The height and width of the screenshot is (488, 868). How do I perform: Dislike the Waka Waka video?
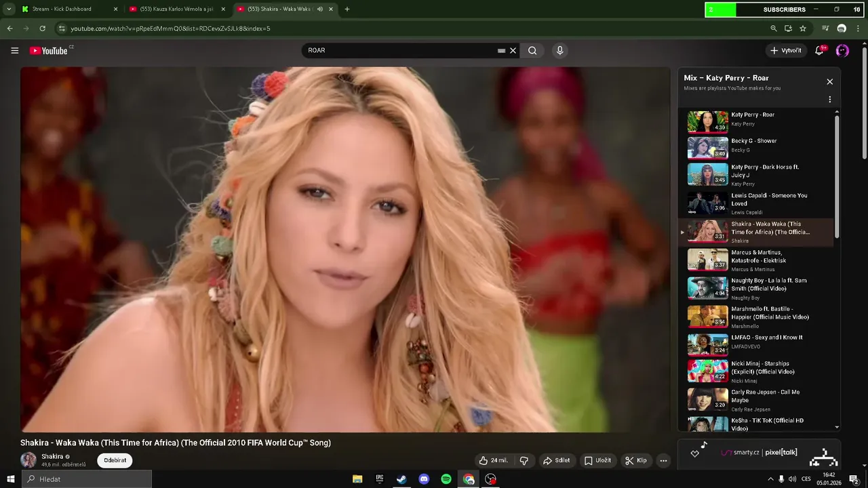(x=524, y=460)
